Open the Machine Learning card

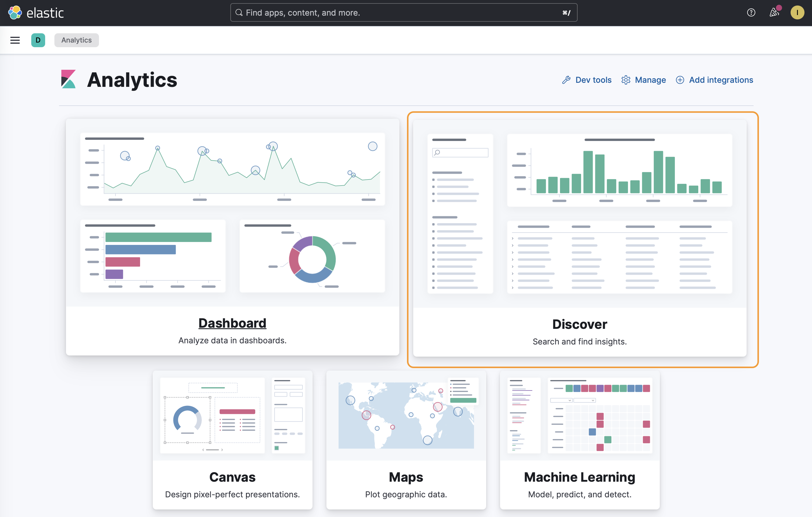tap(579, 477)
